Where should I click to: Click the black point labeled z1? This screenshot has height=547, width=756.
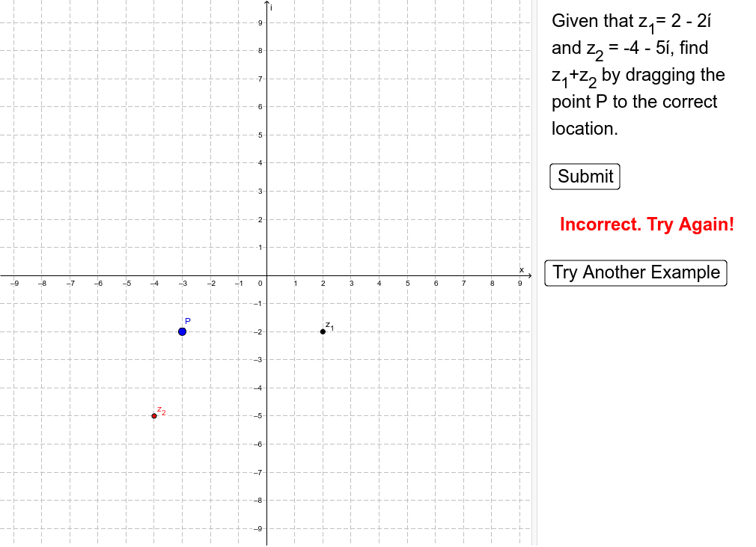(321, 331)
